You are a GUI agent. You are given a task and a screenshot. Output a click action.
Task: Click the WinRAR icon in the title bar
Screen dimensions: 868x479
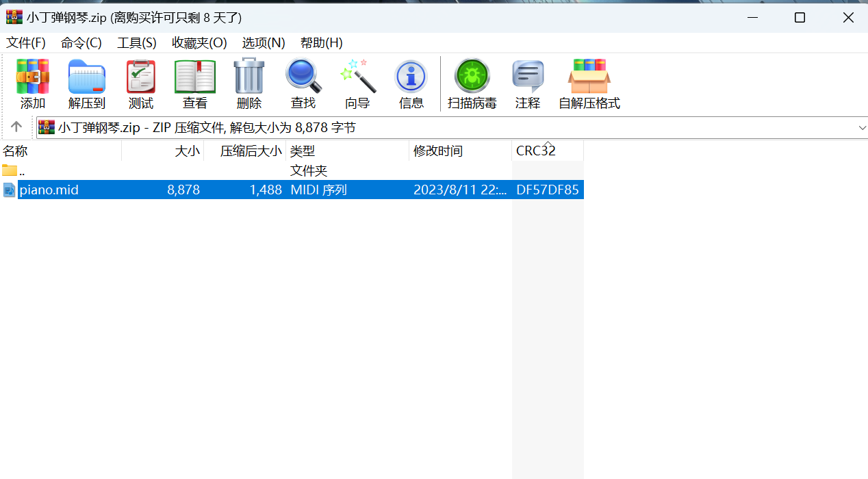(x=14, y=17)
